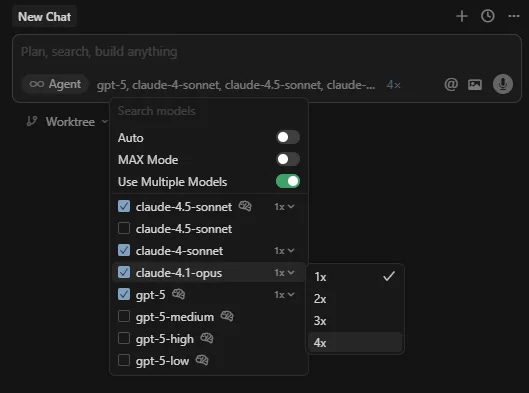Disable the Use Multiple Models toggle

coord(288,181)
